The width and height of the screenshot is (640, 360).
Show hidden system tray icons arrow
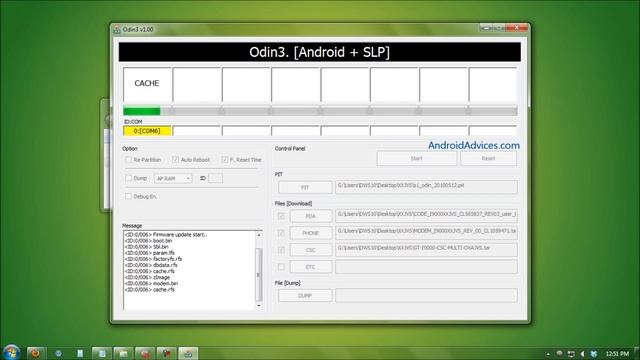click(548, 354)
